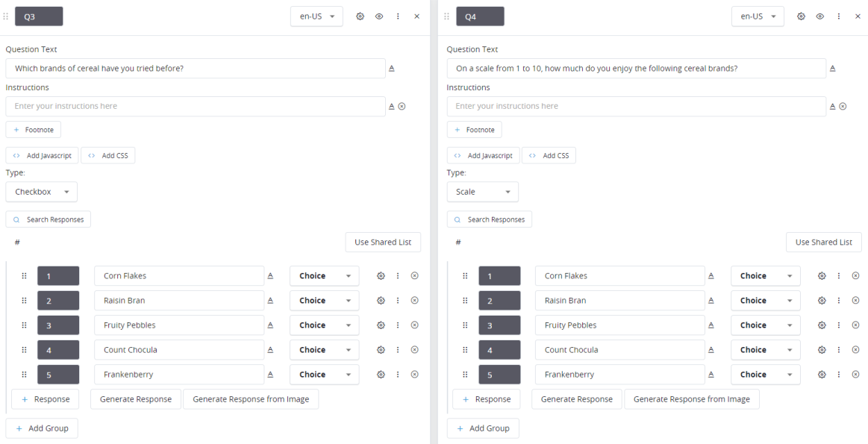Toggle Q3 preview eye icon
The height and width of the screenshot is (444, 868).
click(379, 16)
